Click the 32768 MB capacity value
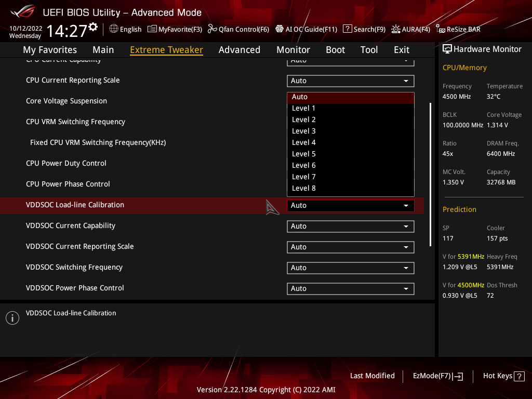Screen dimensions: 532x399 [x=501, y=182]
